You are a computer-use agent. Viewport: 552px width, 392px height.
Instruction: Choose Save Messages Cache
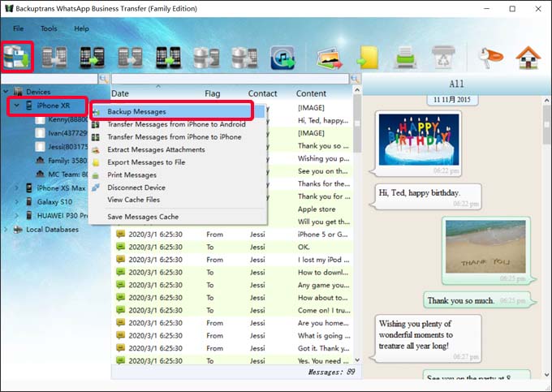coord(177,217)
